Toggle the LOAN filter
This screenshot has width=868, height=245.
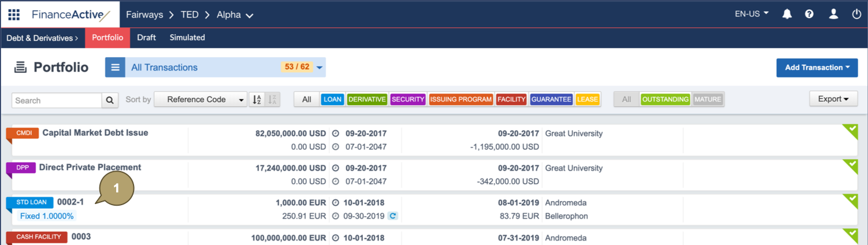[332, 99]
